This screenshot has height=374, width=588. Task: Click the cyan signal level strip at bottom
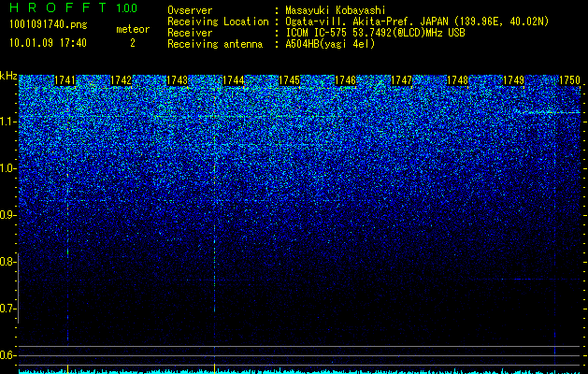pos(299,371)
